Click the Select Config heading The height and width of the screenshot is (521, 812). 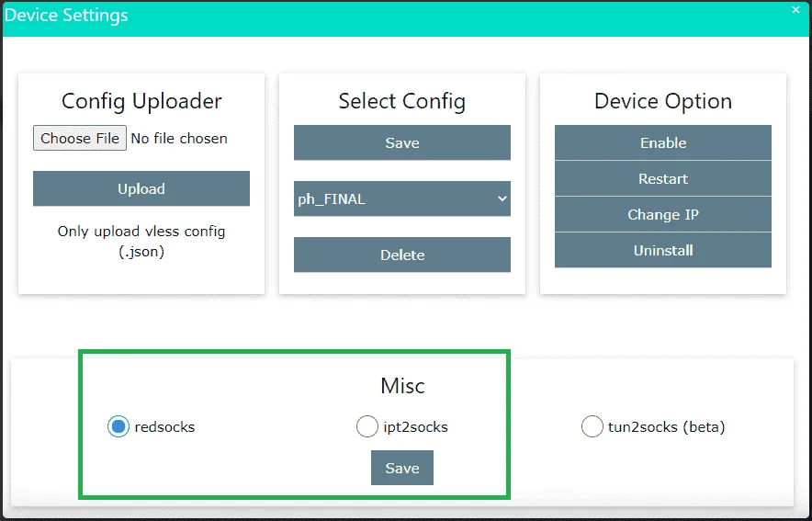tap(401, 101)
